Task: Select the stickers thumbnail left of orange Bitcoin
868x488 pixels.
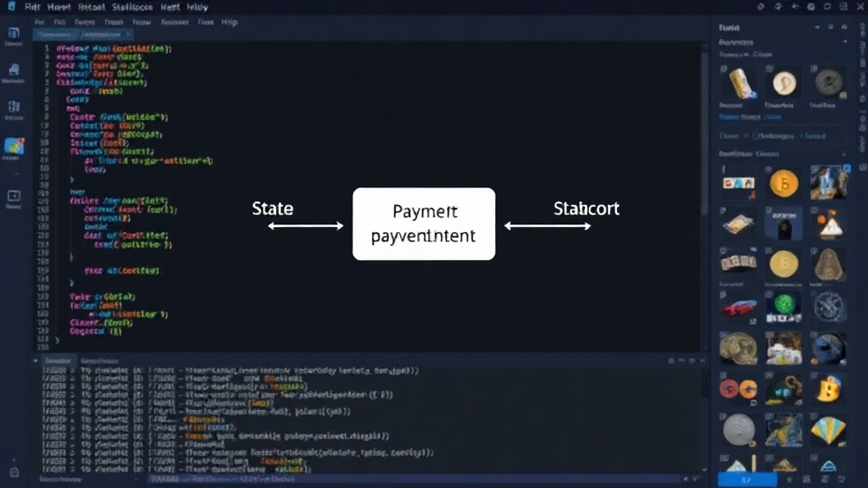Action: pos(738,184)
